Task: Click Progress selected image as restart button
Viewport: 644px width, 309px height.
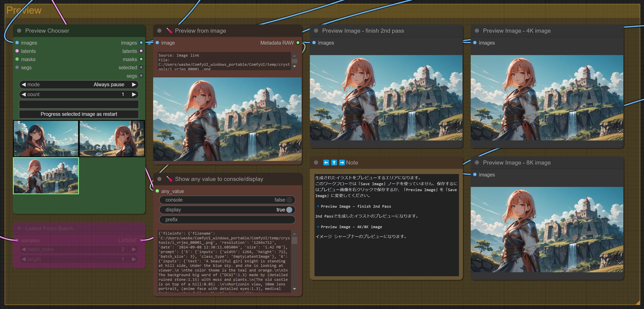Action: click(79, 114)
